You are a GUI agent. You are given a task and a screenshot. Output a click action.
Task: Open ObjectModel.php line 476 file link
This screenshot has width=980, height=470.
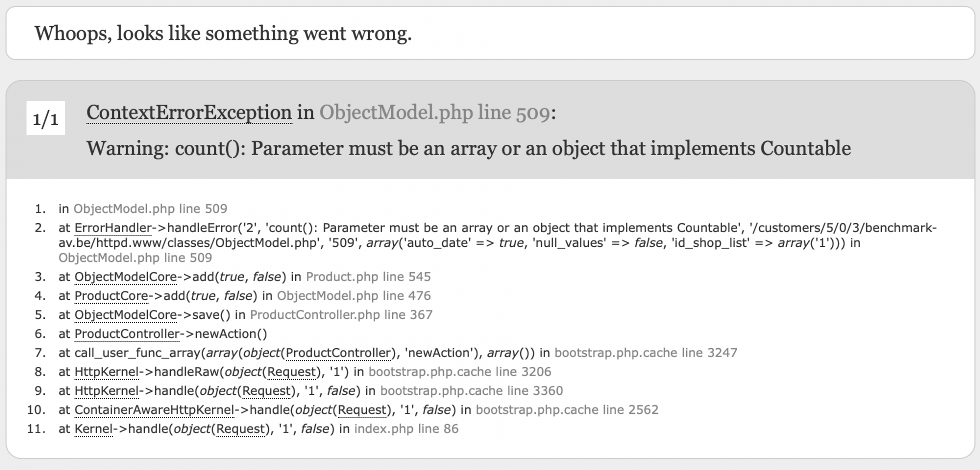pos(354,295)
